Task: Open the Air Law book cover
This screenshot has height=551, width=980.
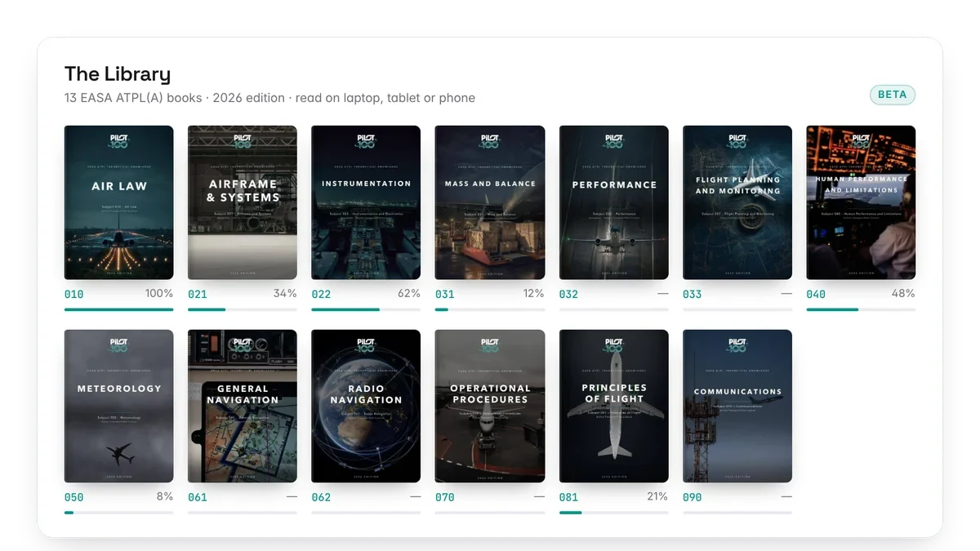Action: (119, 202)
